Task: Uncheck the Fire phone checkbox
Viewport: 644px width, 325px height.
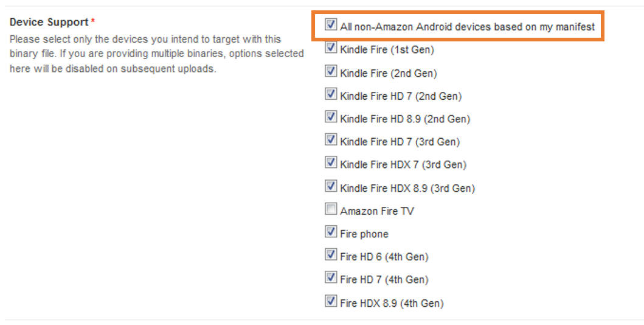Action: [331, 232]
